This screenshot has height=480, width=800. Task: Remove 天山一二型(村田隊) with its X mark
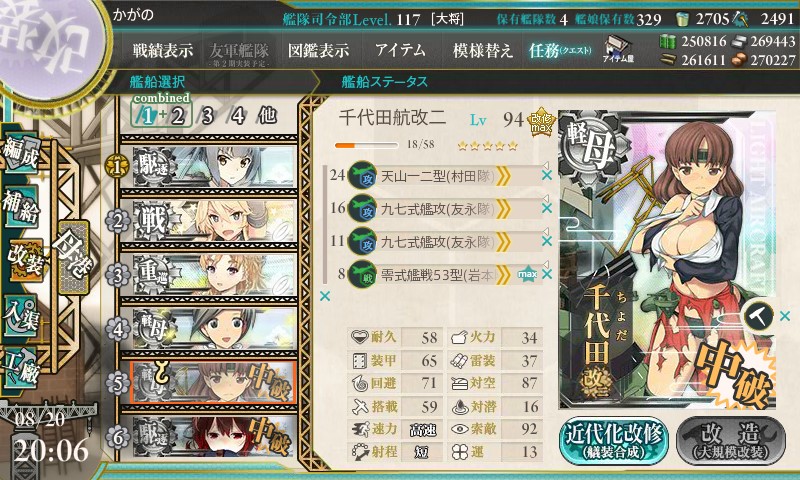(547, 175)
